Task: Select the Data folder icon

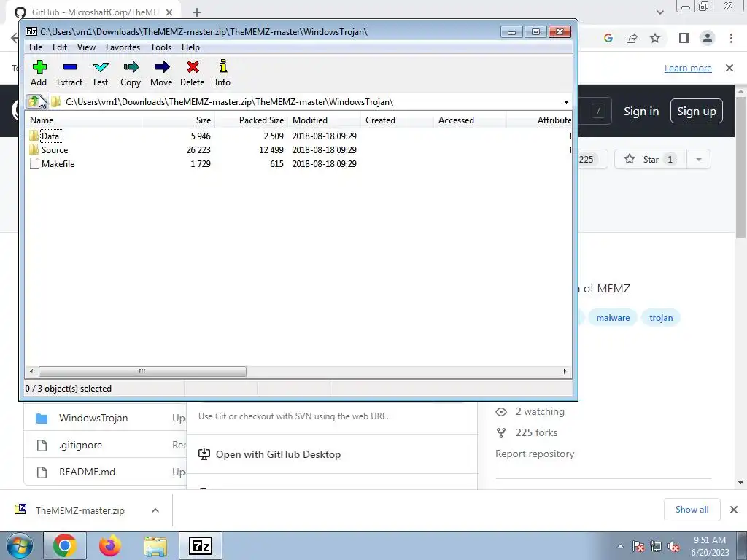Action: pyautogui.click(x=34, y=136)
